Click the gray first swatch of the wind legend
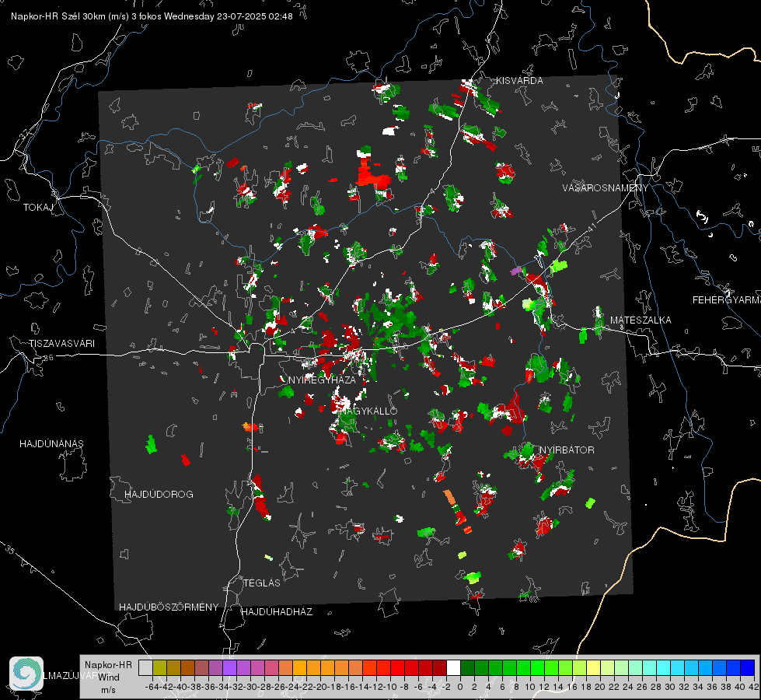 coord(145,667)
